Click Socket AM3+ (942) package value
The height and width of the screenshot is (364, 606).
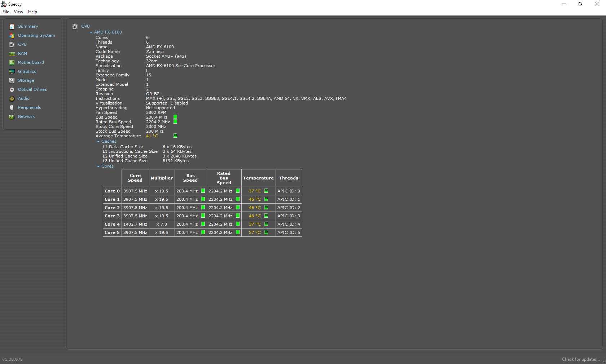click(x=166, y=56)
